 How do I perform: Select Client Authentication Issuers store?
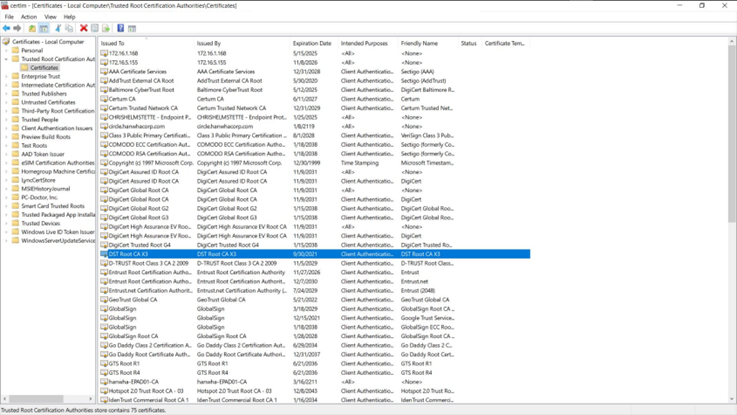[x=57, y=128]
